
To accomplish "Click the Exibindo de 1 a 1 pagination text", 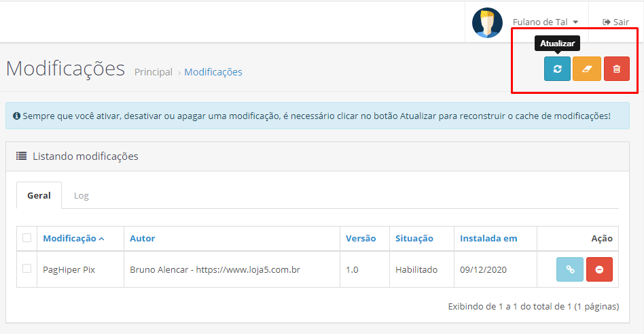I will (x=533, y=306).
